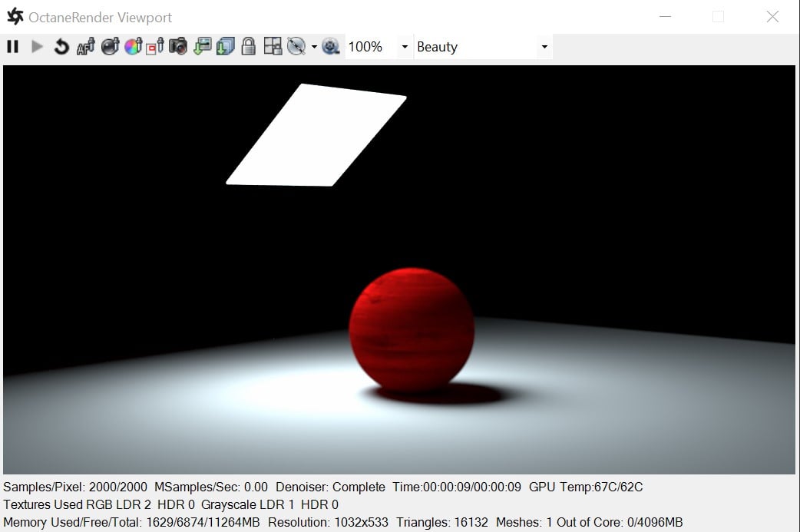Image resolution: width=800 pixels, height=532 pixels.
Task: Click the OctaneRender logo in title bar
Action: [15, 16]
